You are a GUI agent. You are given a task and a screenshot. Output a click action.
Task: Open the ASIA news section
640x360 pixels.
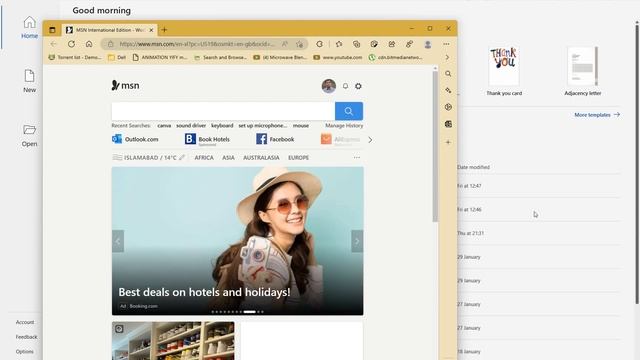click(228, 158)
